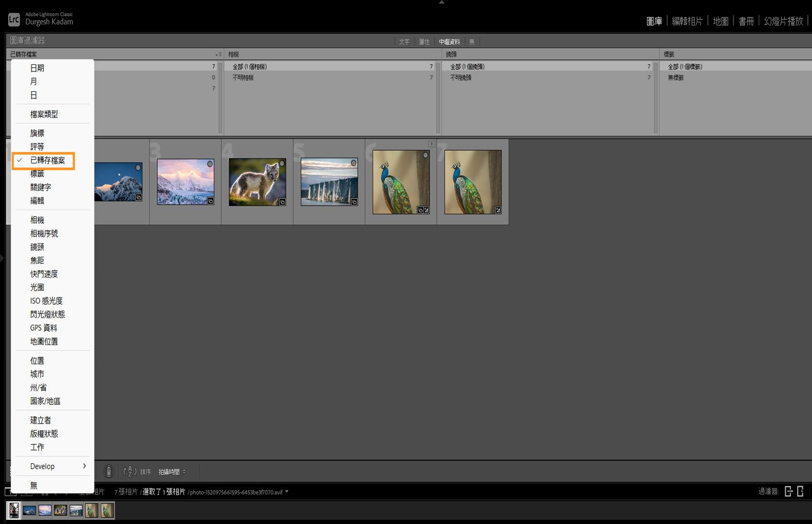Viewport: 812px width, 524px height.
Task: Select the 中繼資料 library filter
Action: tap(449, 42)
